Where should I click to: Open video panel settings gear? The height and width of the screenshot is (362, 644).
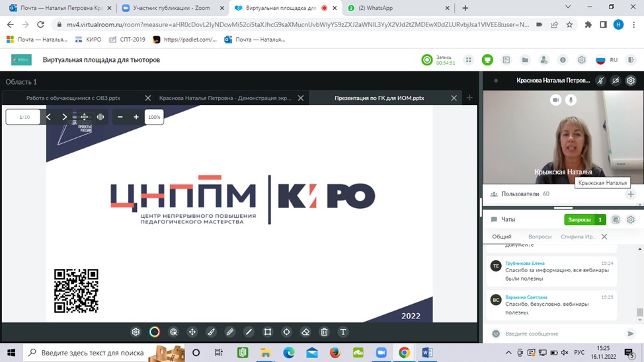(x=631, y=81)
